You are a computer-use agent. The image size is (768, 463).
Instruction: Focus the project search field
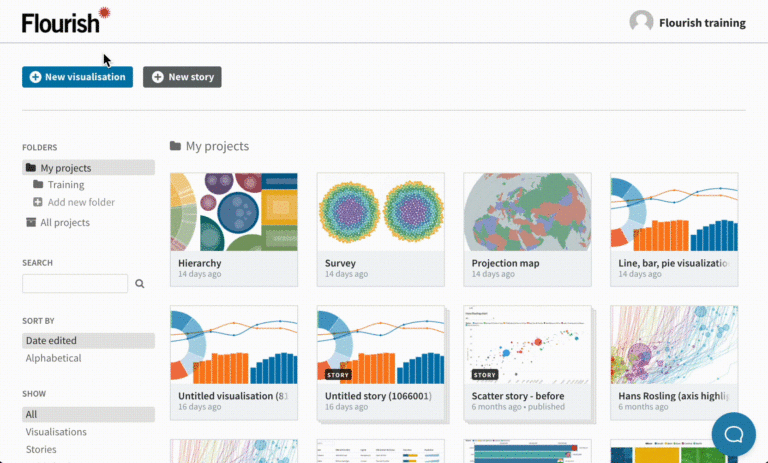[75, 284]
